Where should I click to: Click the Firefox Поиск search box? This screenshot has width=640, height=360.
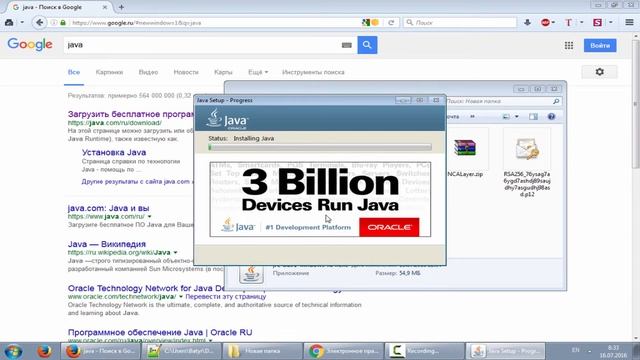coord(460,22)
